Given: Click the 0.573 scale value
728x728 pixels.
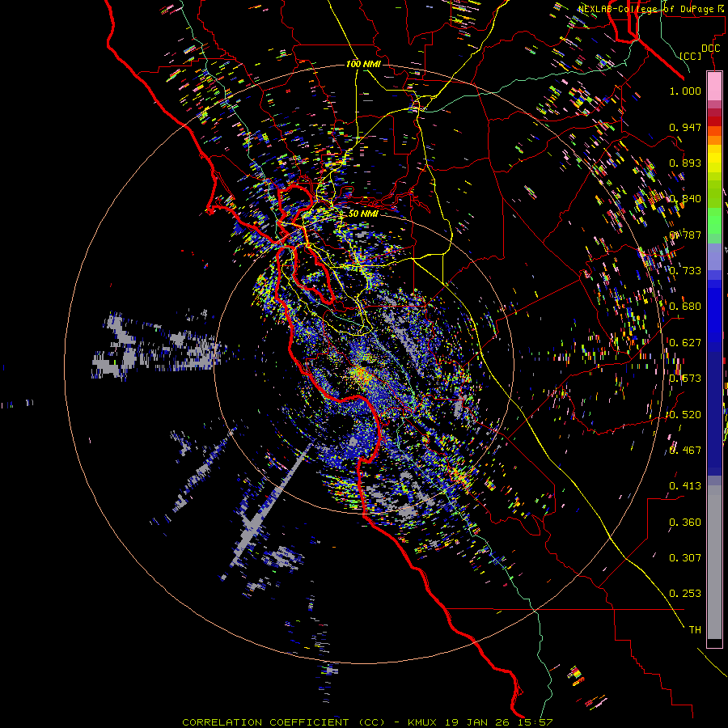Looking at the screenshot, I should pyautogui.click(x=685, y=379).
